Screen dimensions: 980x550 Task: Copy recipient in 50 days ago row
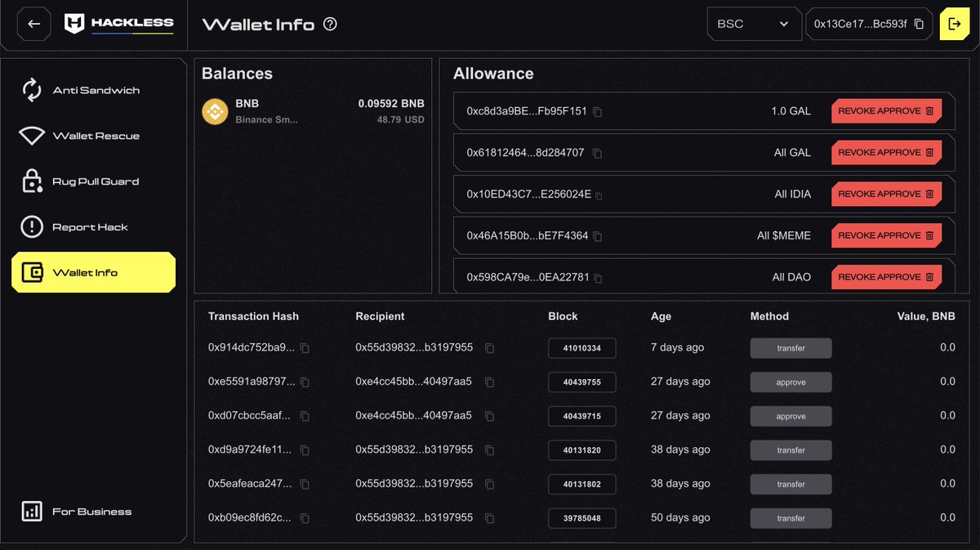(489, 519)
